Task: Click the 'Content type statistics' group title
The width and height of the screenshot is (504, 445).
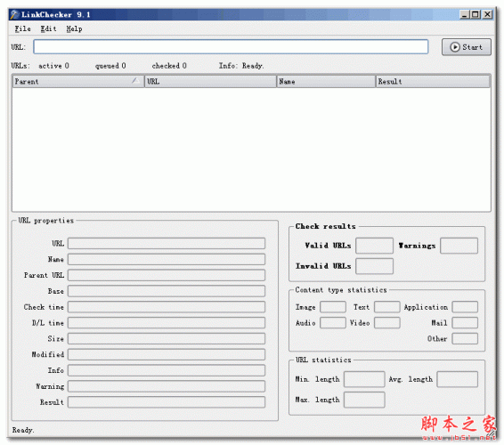Action: click(341, 290)
